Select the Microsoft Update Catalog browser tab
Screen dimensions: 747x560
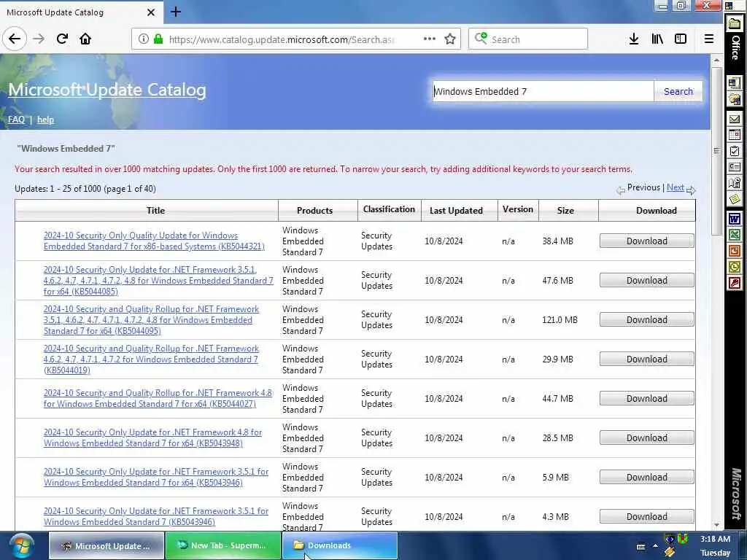81,12
